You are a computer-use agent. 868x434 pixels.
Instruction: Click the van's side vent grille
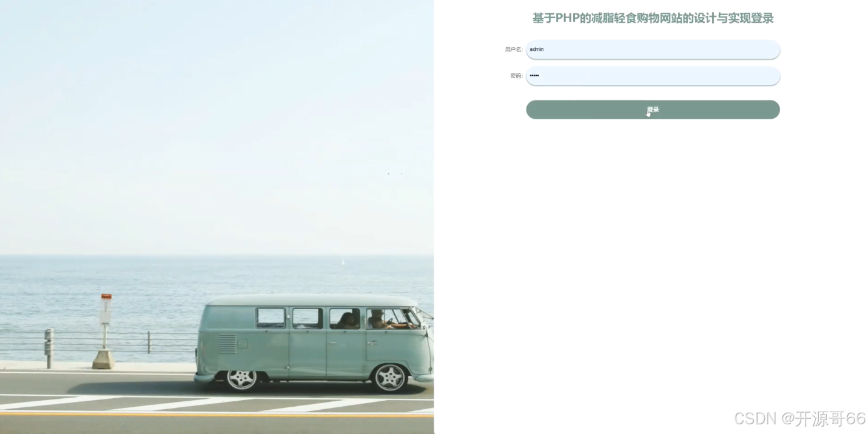[x=227, y=344]
